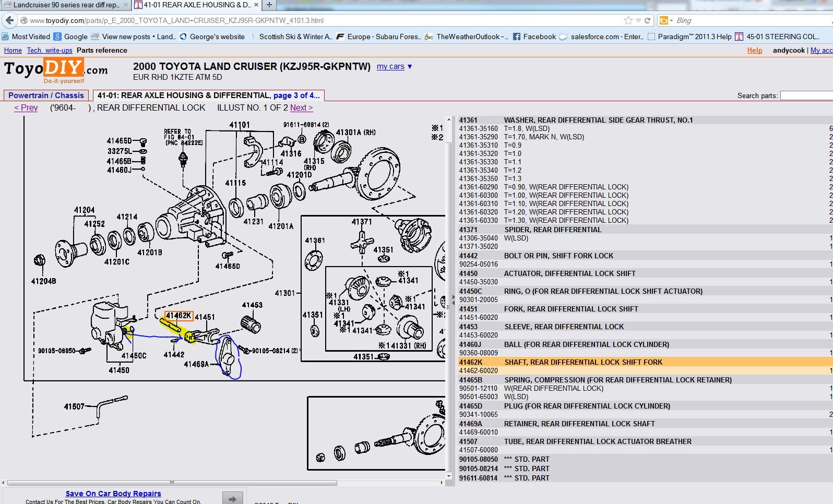Switch to Landcruiser 90 series browser tab
The image size is (833, 504).
(x=66, y=5)
